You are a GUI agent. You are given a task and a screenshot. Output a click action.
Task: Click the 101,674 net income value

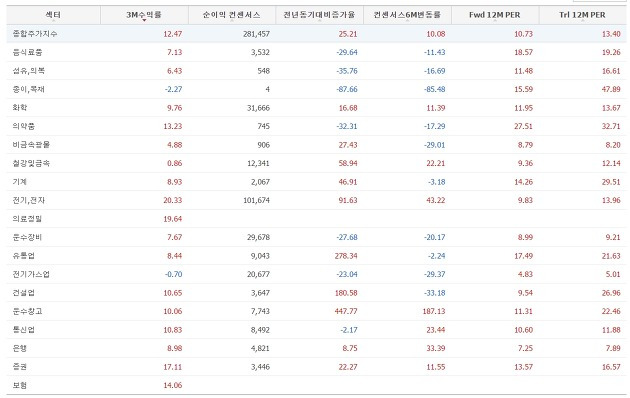pyautogui.click(x=256, y=200)
